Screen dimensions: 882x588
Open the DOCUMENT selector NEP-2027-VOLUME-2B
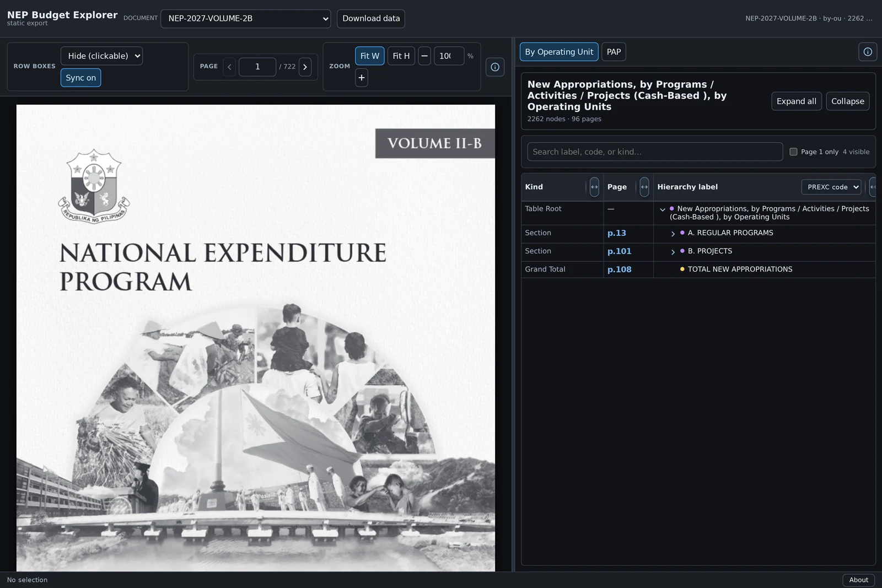[x=246, y=18]
